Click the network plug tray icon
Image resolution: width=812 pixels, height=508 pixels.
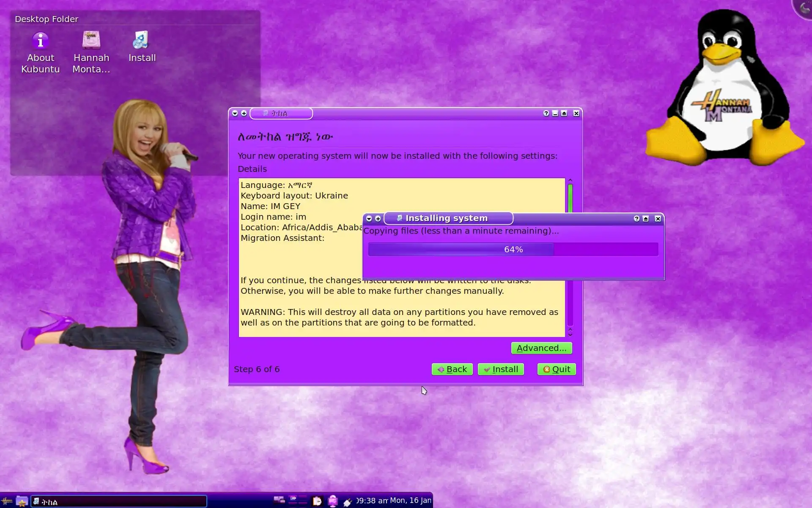coord(348,502)
